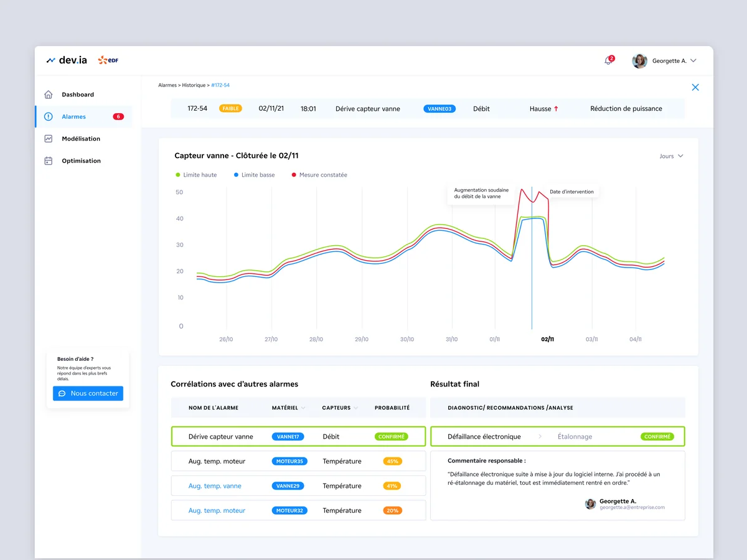Click Historique in the breadcrumb
This screenshot has height=560, width=747.
point(194,85)
